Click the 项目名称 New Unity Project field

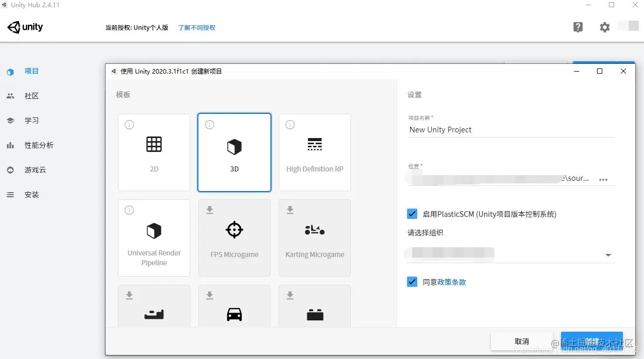click(x=510, y=129)
